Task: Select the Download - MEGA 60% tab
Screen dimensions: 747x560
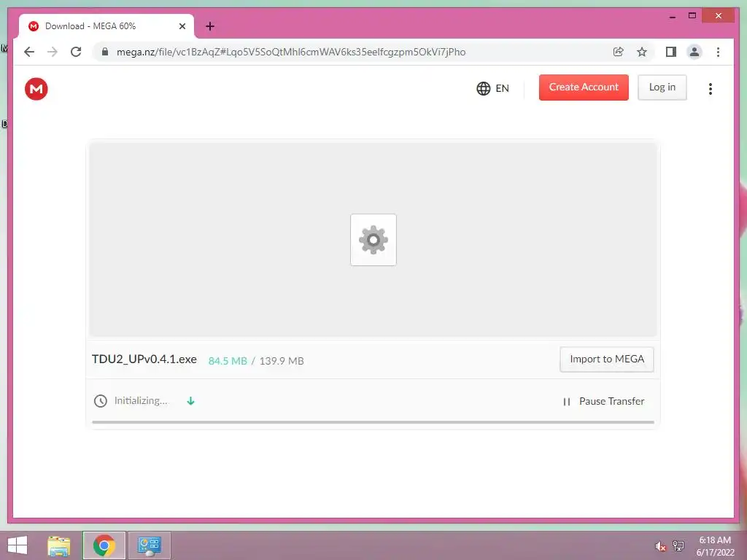Action: pos(107,26)
